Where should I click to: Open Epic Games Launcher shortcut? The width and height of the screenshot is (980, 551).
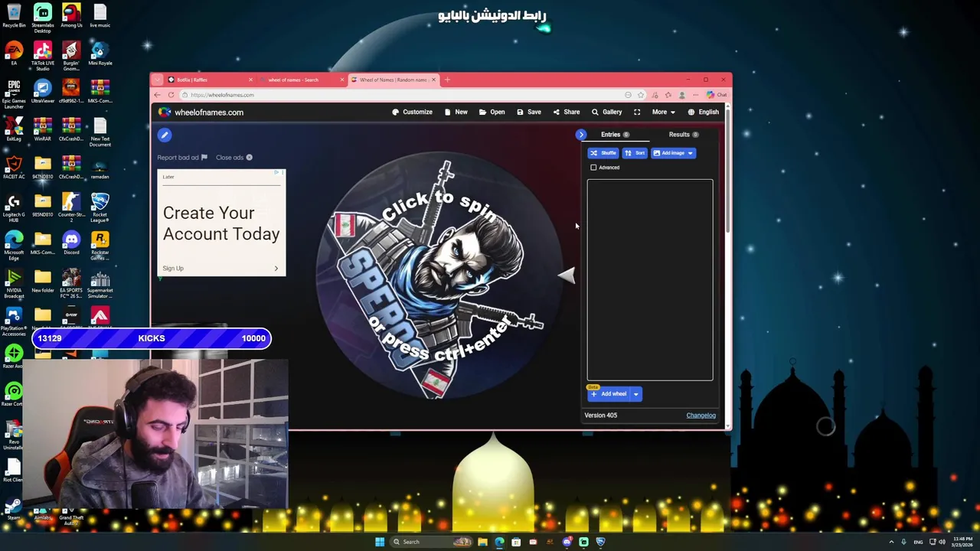(x=14, y=95)
